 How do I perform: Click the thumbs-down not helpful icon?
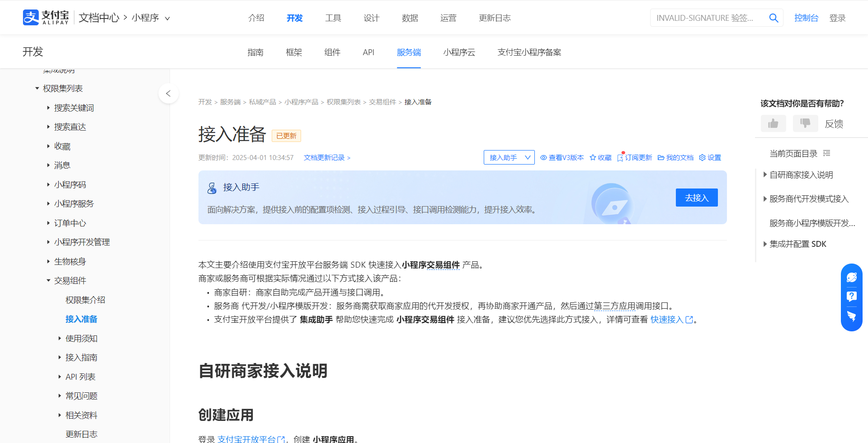point(805,123)
